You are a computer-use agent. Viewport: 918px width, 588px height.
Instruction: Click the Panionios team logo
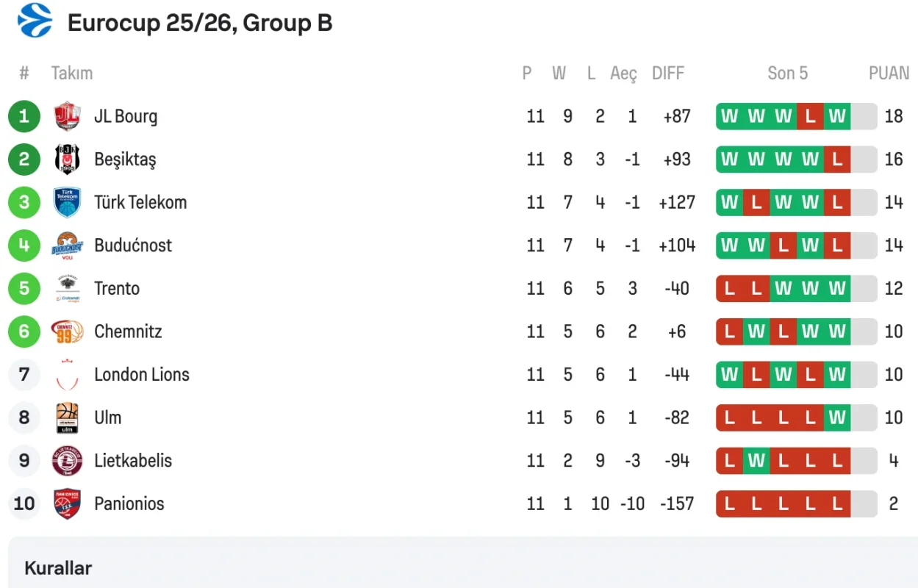(x=67, y=504)
